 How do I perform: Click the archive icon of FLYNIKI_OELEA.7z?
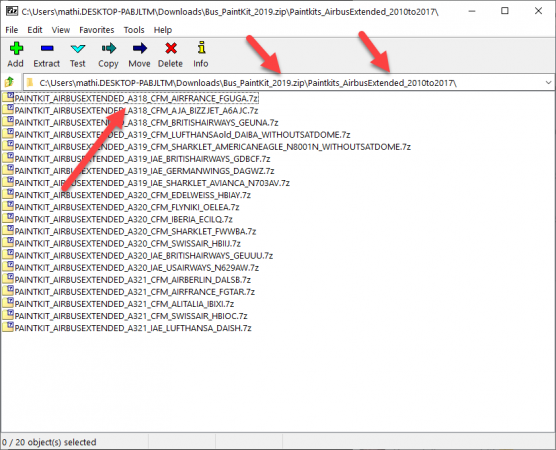8,206
